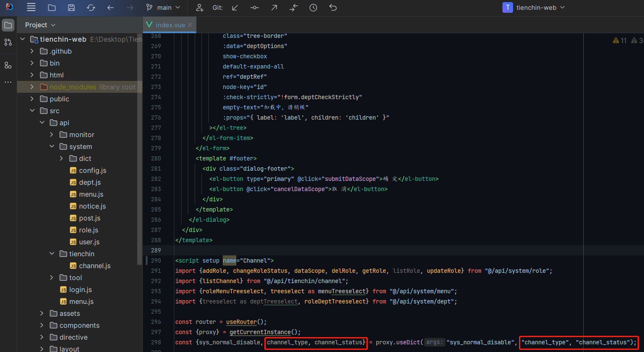
Task: Click the Git update project arrow
Action: [235, 8]
